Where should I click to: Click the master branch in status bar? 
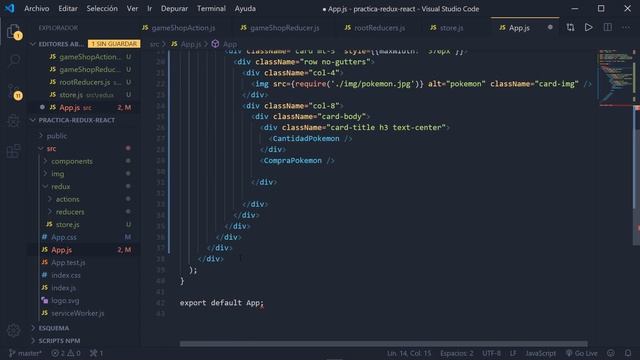[25, 353]
